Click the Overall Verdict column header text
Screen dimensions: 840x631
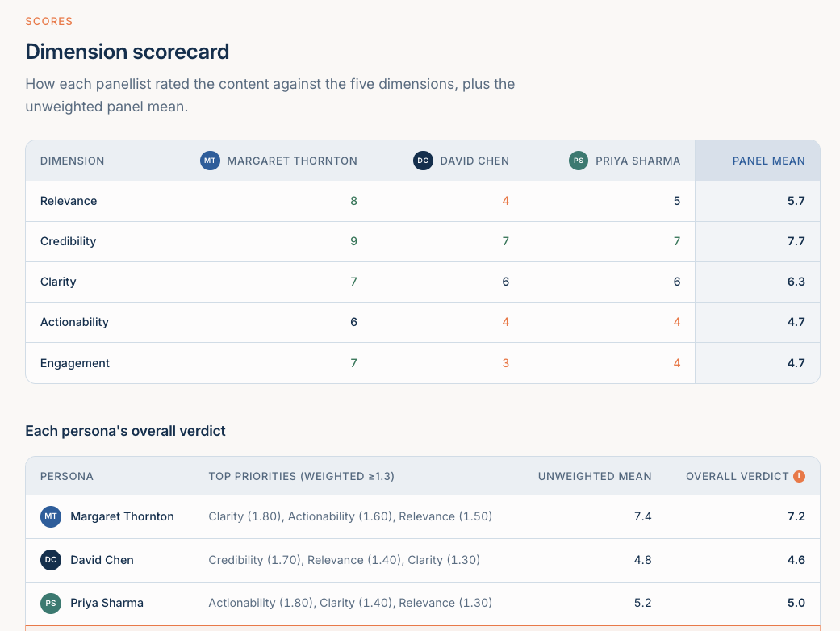738,476
